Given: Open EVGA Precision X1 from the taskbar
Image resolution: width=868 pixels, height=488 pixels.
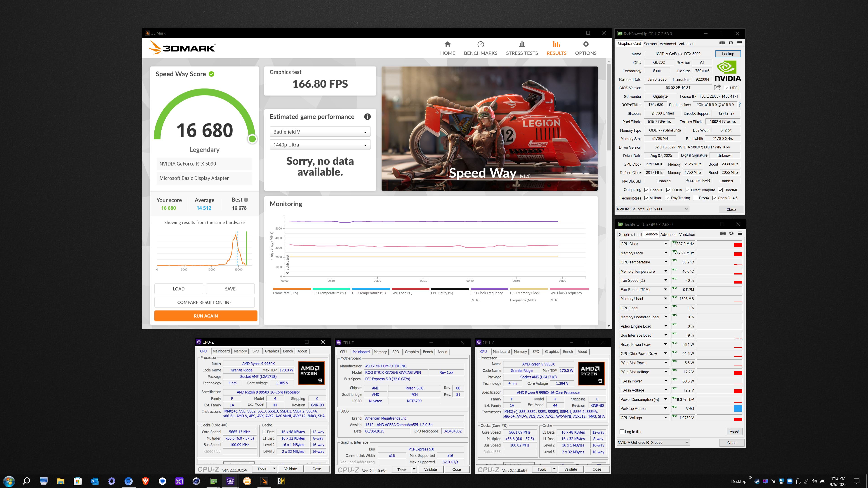Looking at the screenshot, I should click(179, 481).
